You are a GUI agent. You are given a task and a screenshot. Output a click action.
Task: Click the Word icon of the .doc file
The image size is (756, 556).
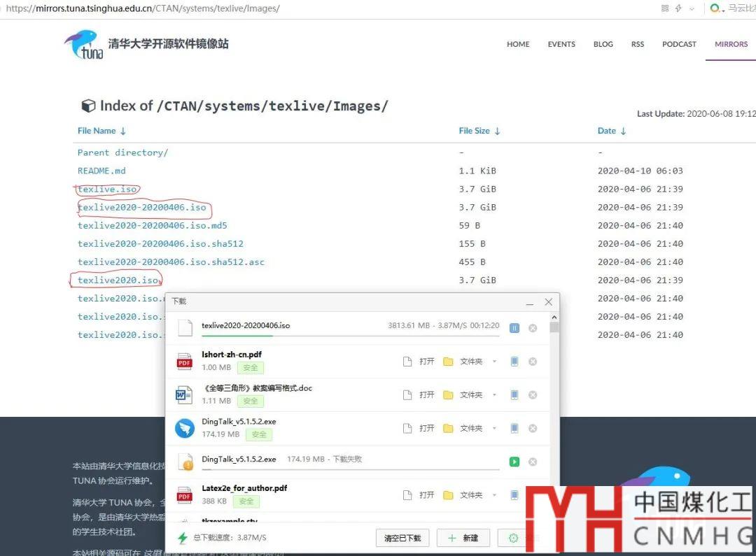pos(183,395)
